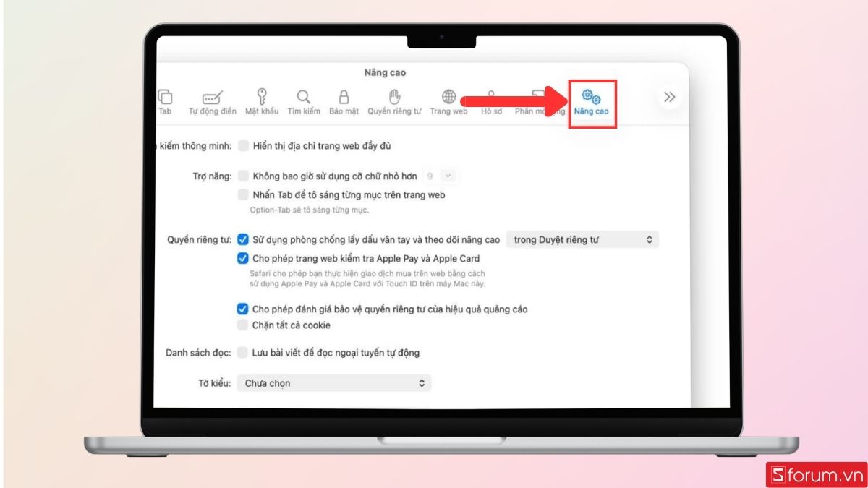Disable Nhấn Tab để tô sáng từng mục

(x=242, y=194)
